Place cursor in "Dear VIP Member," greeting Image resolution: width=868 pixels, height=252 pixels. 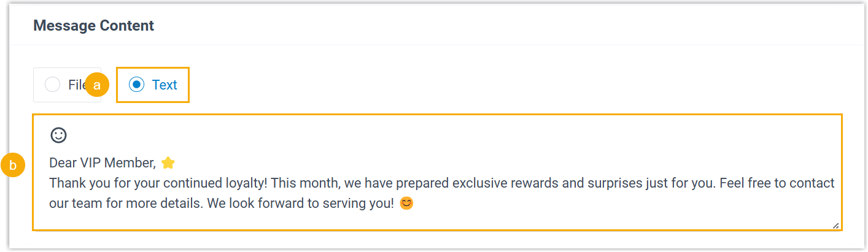tap(102, 162)
